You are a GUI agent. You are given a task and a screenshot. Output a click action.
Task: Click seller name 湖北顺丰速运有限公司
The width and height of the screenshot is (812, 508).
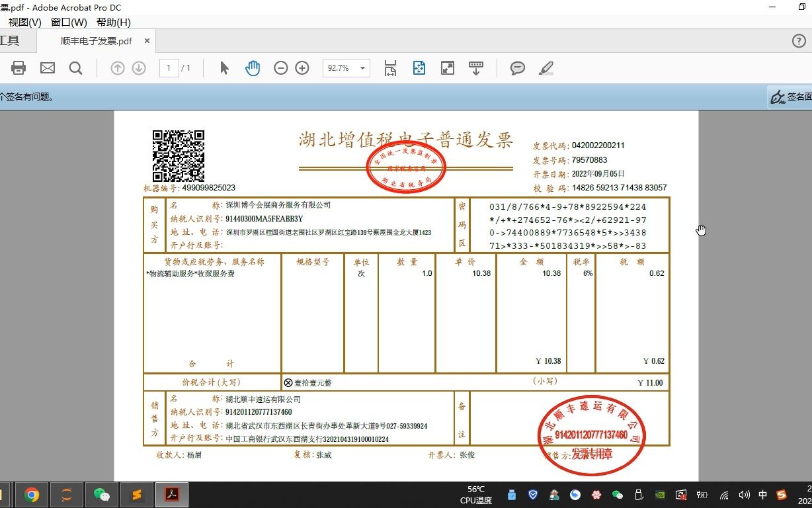coord(263,400)
